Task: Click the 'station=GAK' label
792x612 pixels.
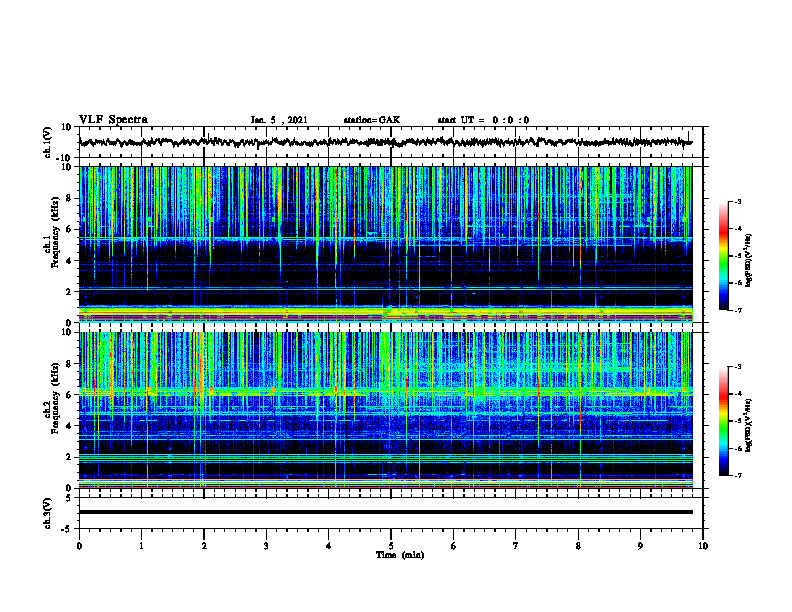Action: click(x=372, y=120)
